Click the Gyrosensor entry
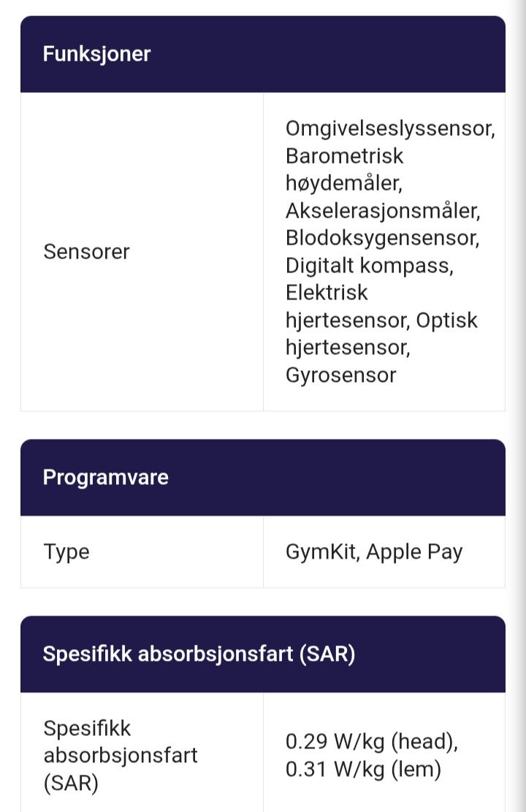Screen dimensions: 526x812 pyautogui.click(x=341, y=375)
